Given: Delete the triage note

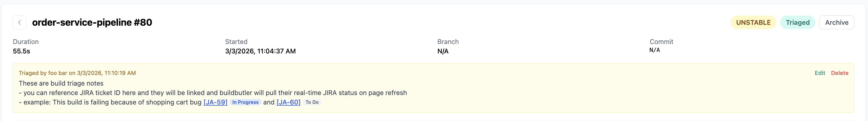Looking at the screenshot, I should pyautogui.click(x=839, y=73).
